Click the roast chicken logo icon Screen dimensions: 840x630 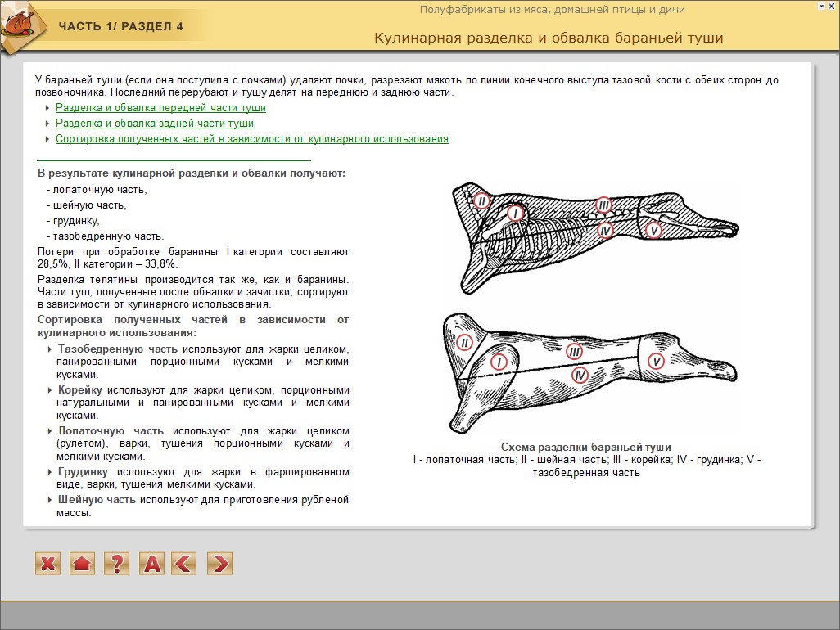[x=18, y=25]
